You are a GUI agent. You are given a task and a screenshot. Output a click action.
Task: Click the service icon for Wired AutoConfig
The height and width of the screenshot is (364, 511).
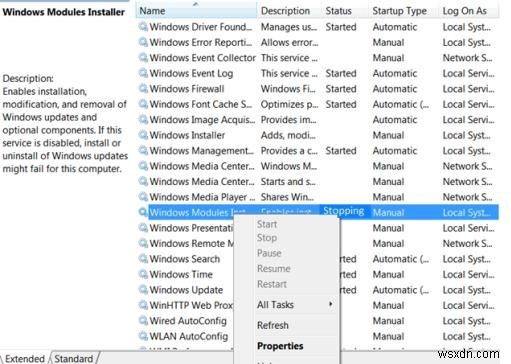pyautogui.click(x=143, y=321)
